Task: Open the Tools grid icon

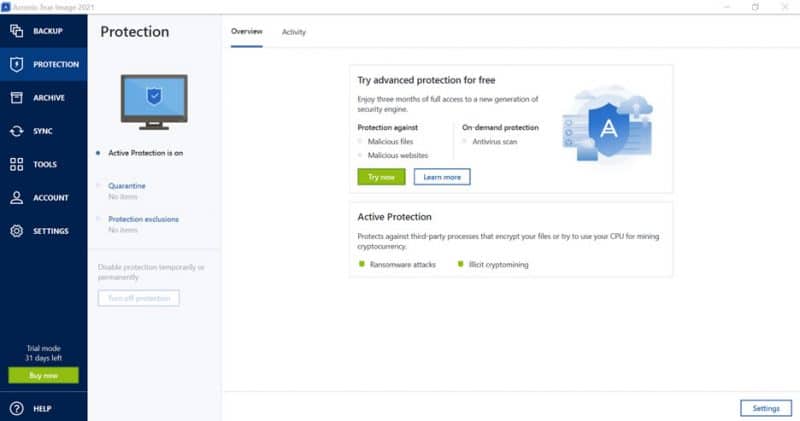Action: click(x=16, y=164)
